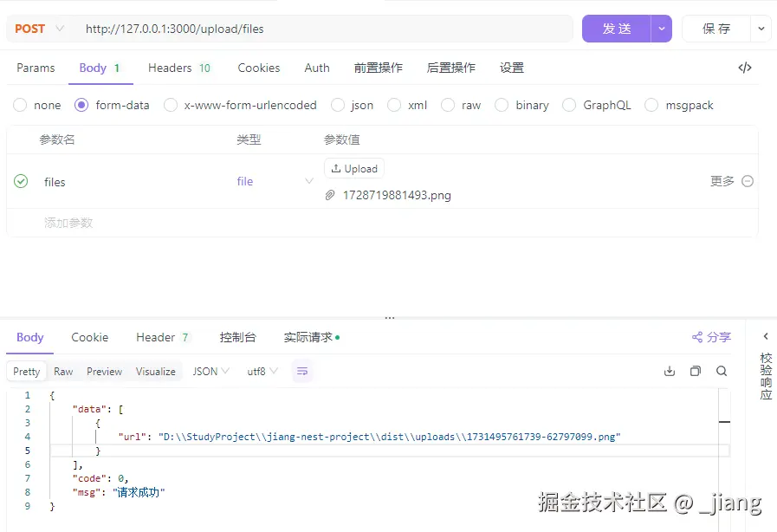Click the attachment icon beside 1728719881493.png
The image size is (777, 532).
329,195
